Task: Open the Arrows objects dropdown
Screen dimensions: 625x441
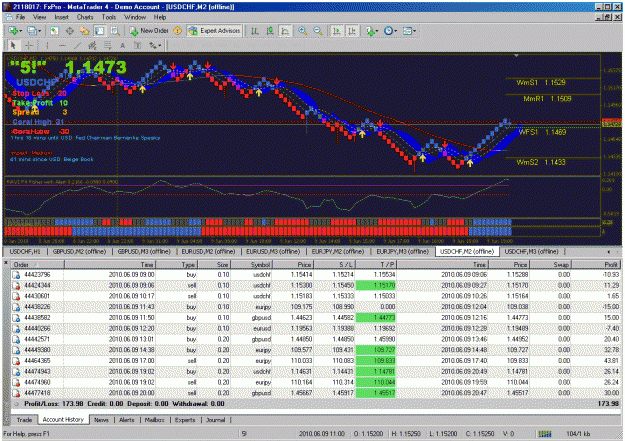Action: point(155,45)
